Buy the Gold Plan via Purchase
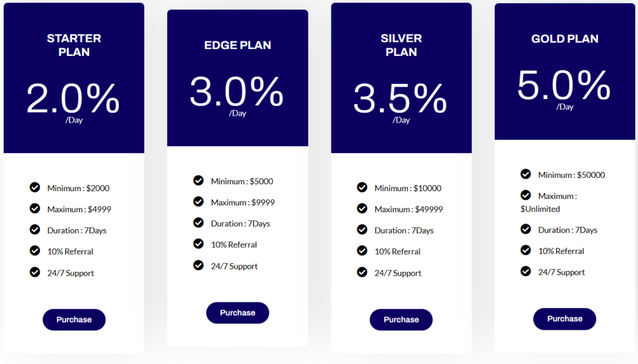638x364 pixels. point(564,319)
